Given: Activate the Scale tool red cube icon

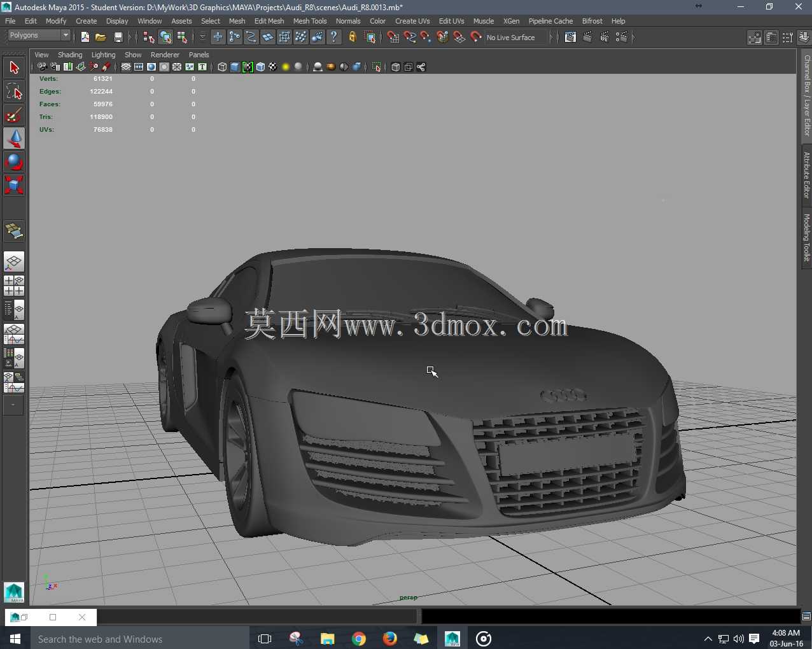Looking at the screenshot, I should (14, 185).
